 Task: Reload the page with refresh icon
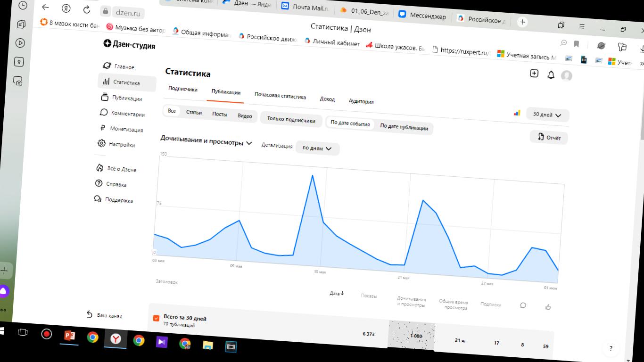point(86,9)
